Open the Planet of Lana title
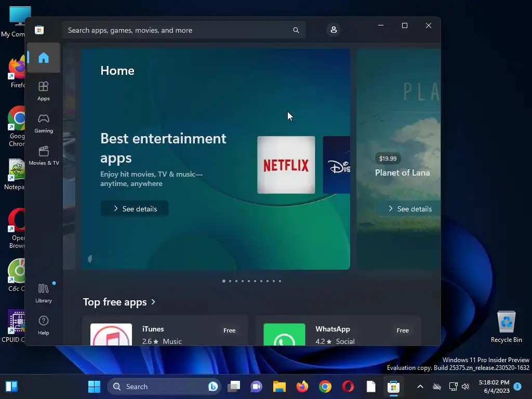532x399 pixels. click(x=403, y=172)
